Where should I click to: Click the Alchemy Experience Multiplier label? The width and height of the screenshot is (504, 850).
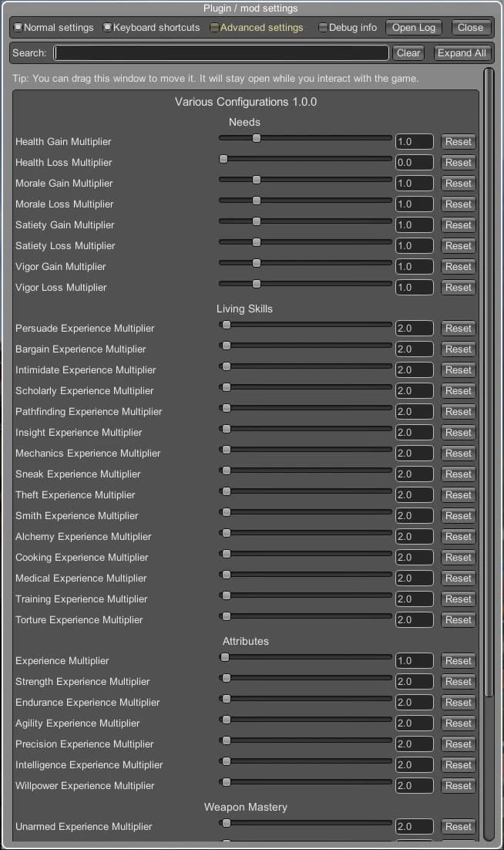pyautogui.click(x=83, y=537)
